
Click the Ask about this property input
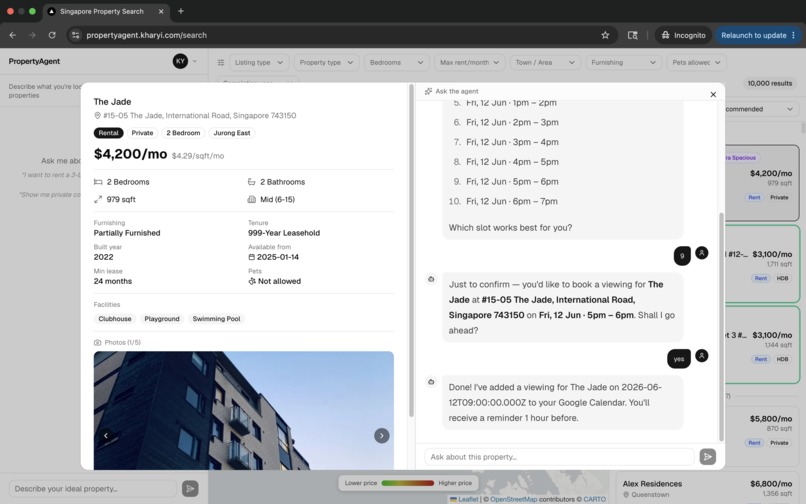pos(559,457)
